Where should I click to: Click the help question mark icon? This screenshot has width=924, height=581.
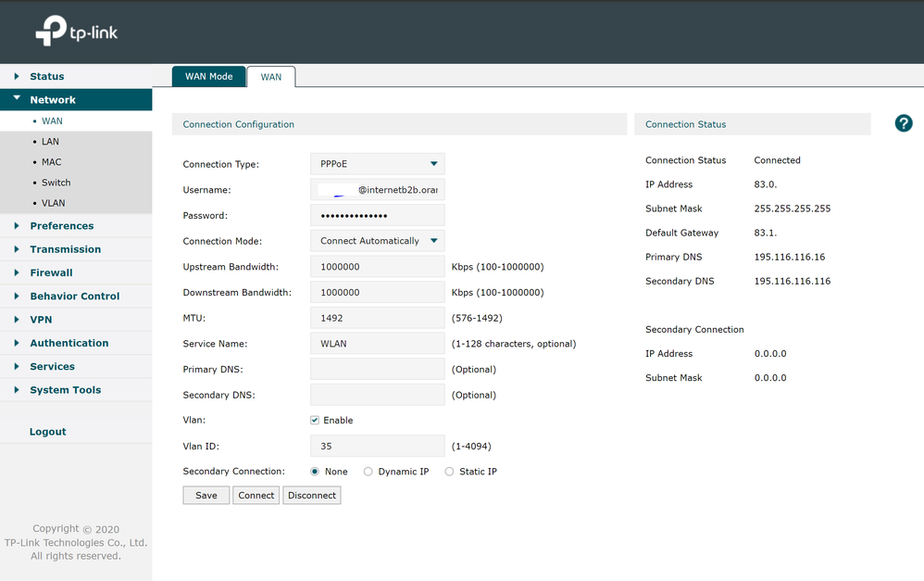[904, 123]
